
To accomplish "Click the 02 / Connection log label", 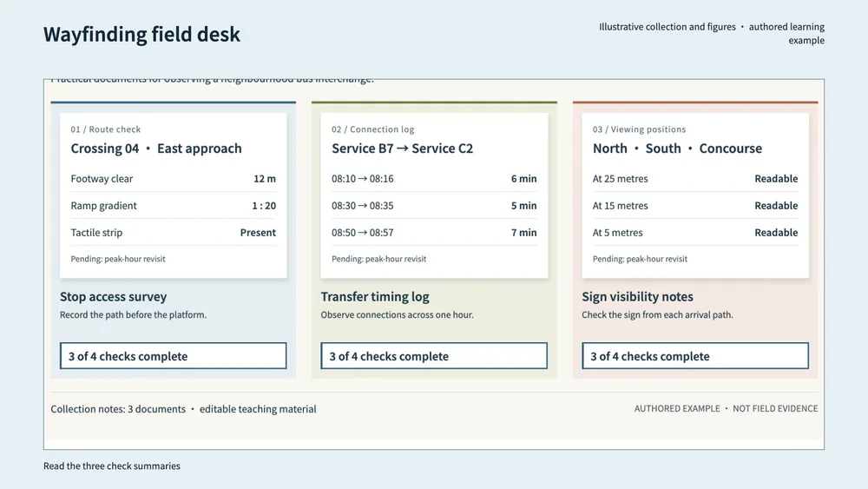I will coord(373,129).
